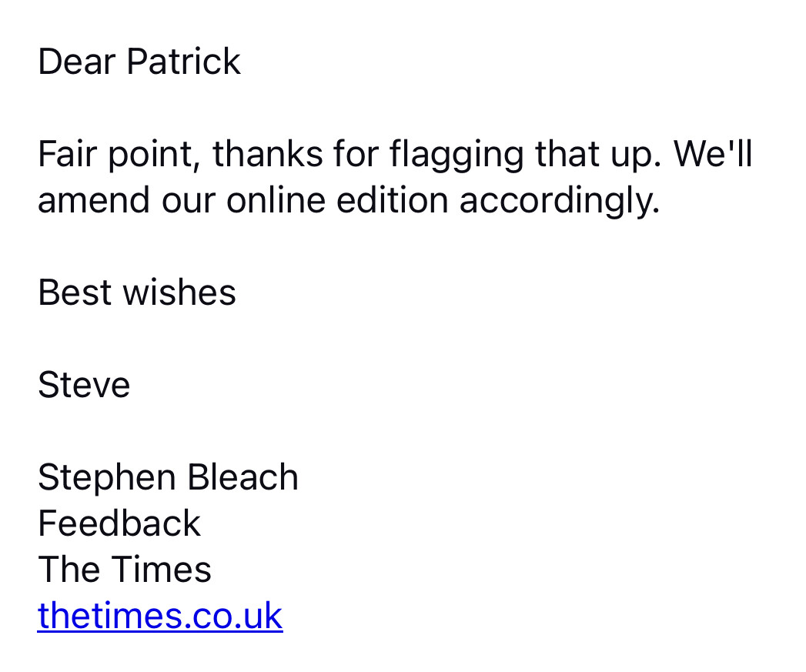Screen dimensions: 806x672
Task: Click the word 'online' in message
Action: click(276, 200)
